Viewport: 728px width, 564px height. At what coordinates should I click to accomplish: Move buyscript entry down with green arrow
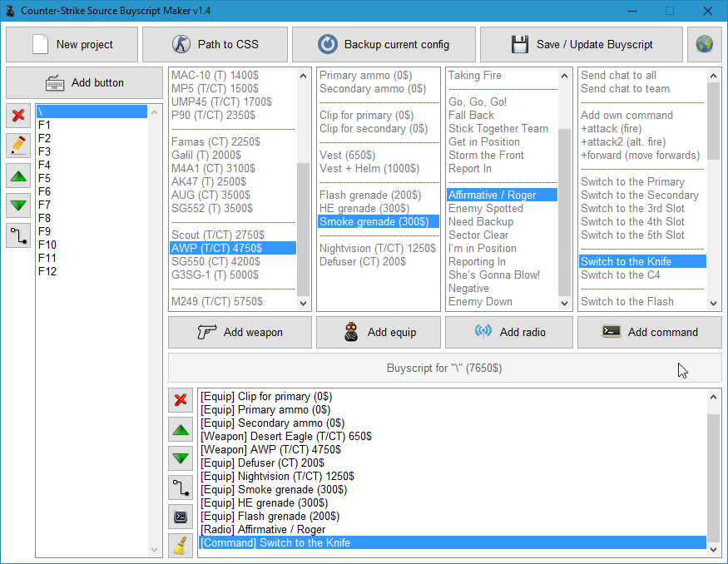[181, 458]
